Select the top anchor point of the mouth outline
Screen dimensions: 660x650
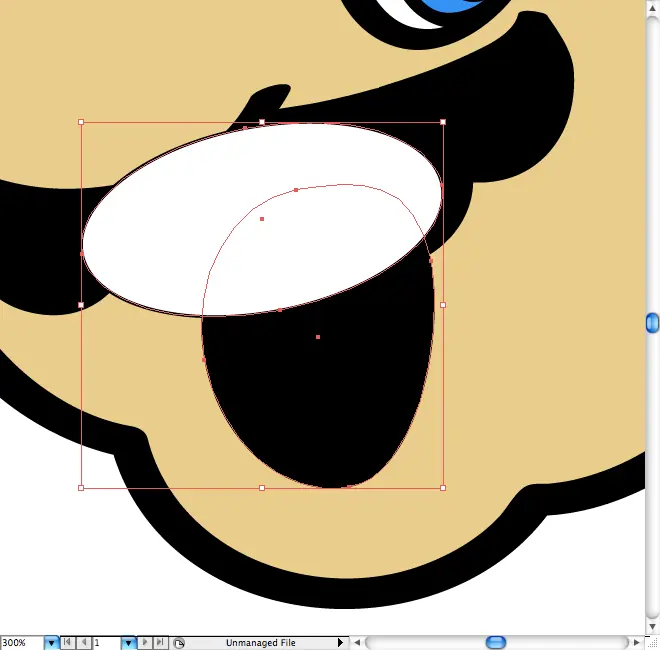coord(296,190)
